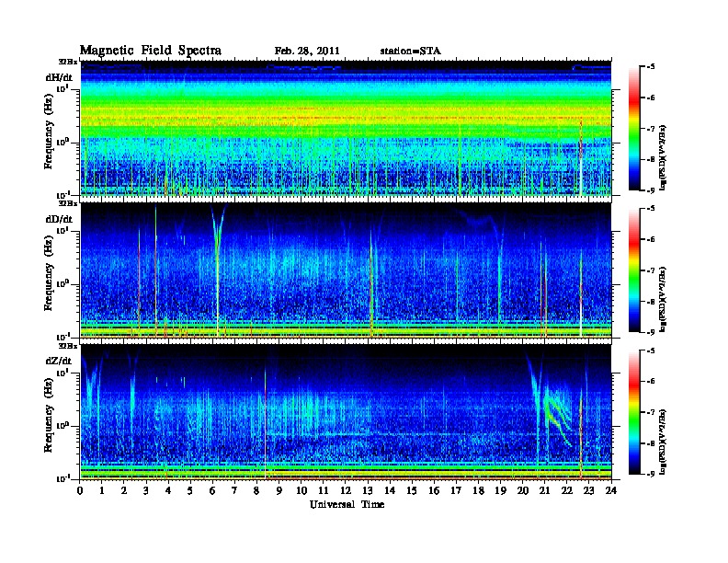Click inside the dD/dt spectrogram plot
The image size is (728, 563).
[346, 270]
